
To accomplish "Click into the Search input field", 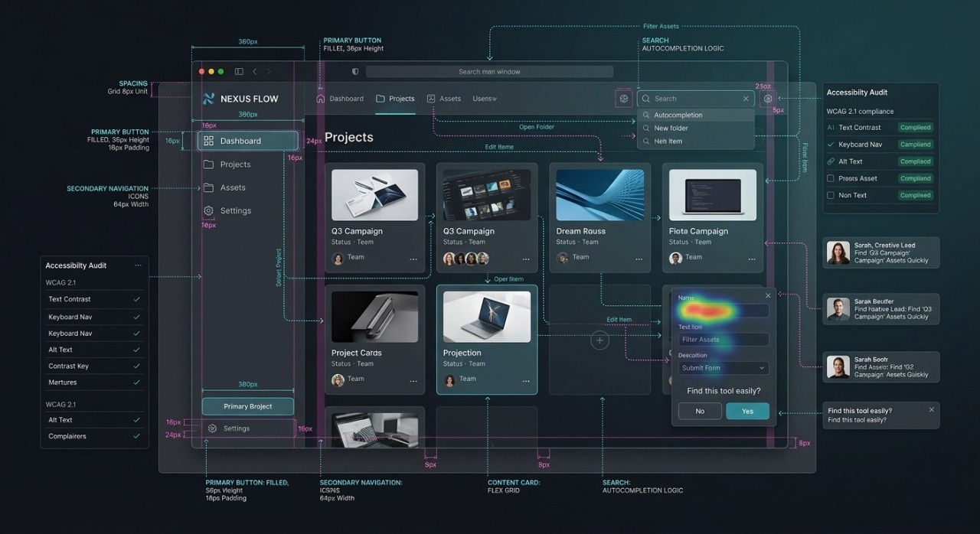I will 696,99.
